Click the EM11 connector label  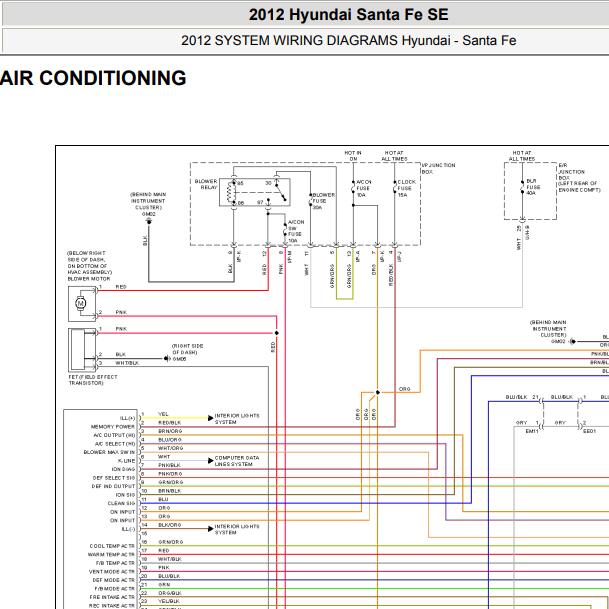[532, 431]
